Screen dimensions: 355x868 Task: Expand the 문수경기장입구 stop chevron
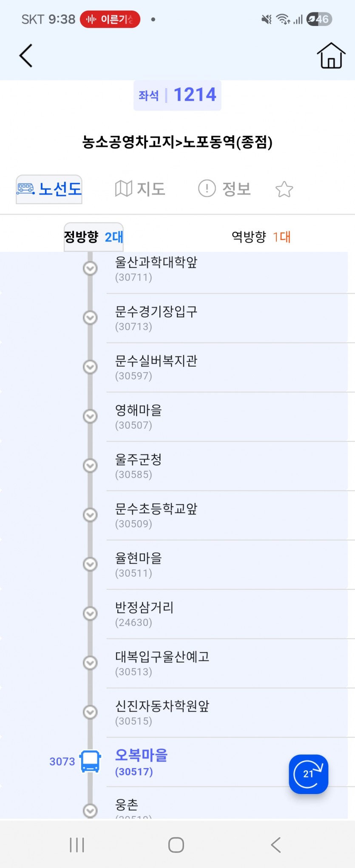[90, 318]
